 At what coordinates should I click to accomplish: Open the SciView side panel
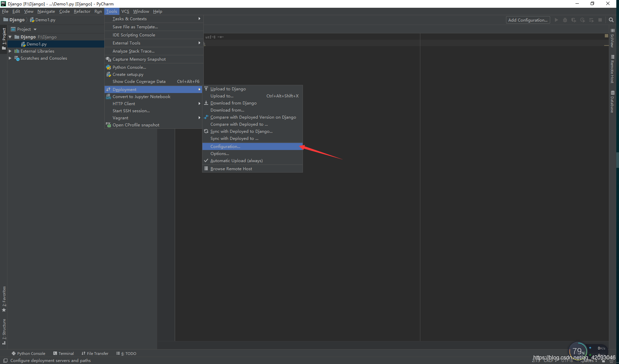pyautogui.click(x=612, y=38)
